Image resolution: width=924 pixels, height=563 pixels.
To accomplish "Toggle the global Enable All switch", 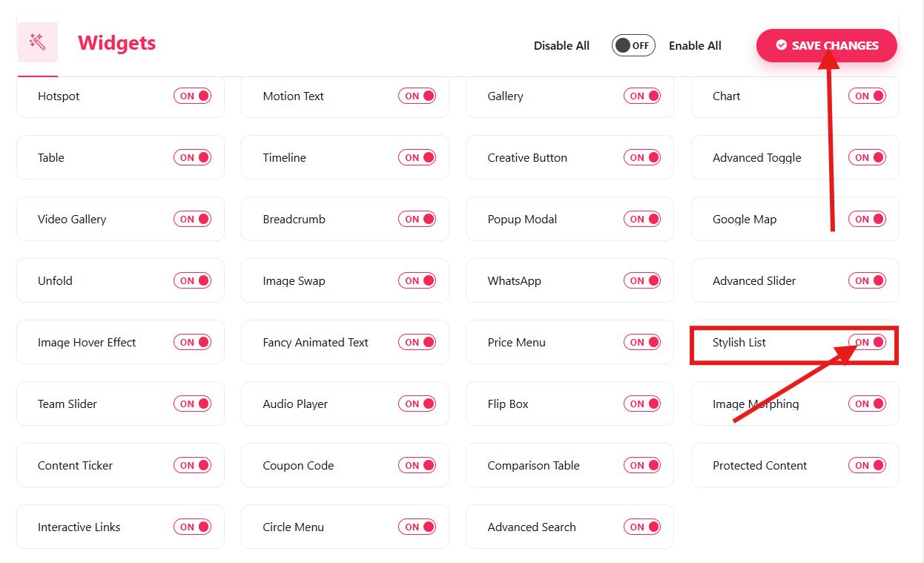I will click(x=633, y=45).
